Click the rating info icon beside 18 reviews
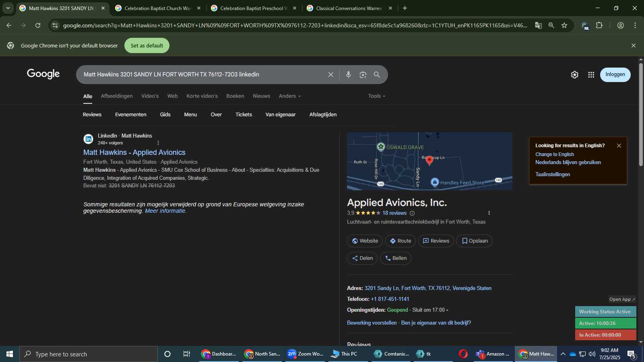Image resolution: width=644 pixels, height=362 pixels. pos(412,213)
